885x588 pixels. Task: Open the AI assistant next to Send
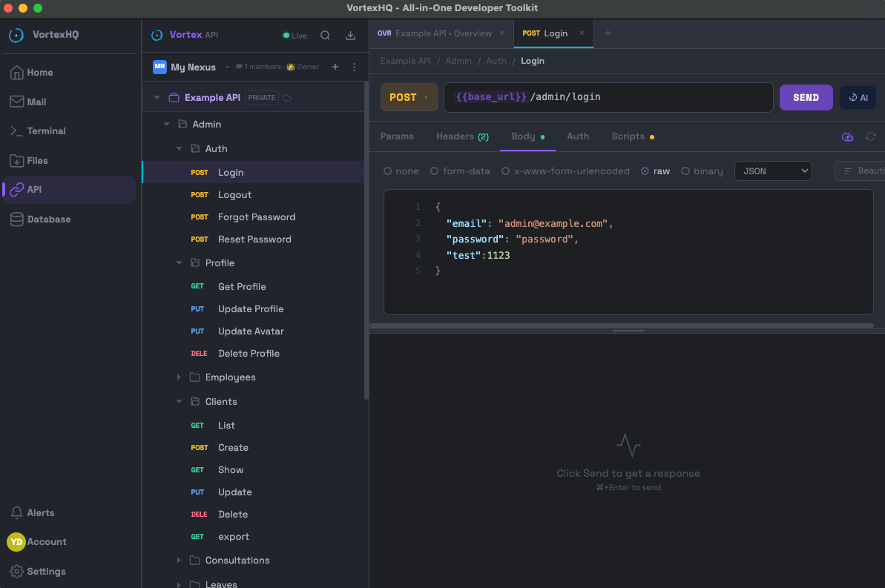coord(858,97)
